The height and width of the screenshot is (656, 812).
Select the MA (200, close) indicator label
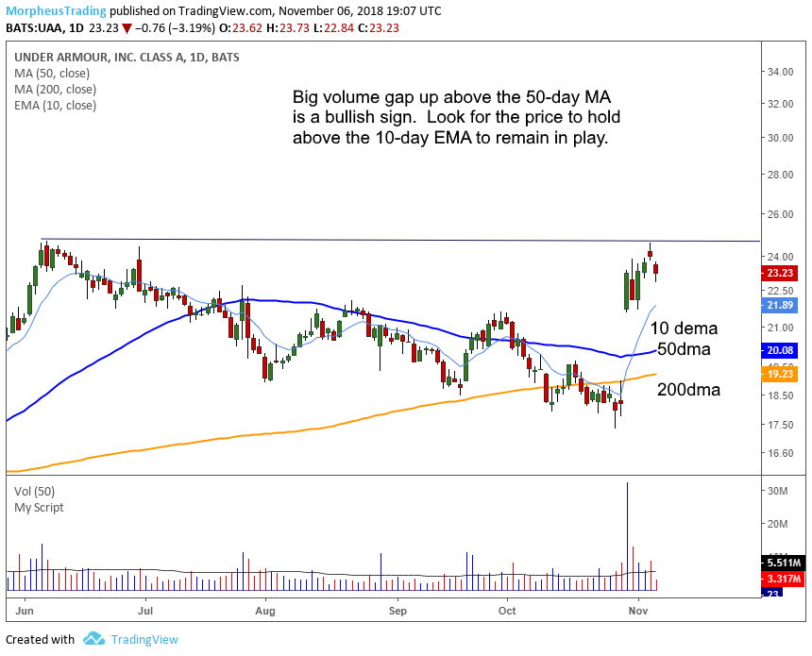[x=55, y=90]
